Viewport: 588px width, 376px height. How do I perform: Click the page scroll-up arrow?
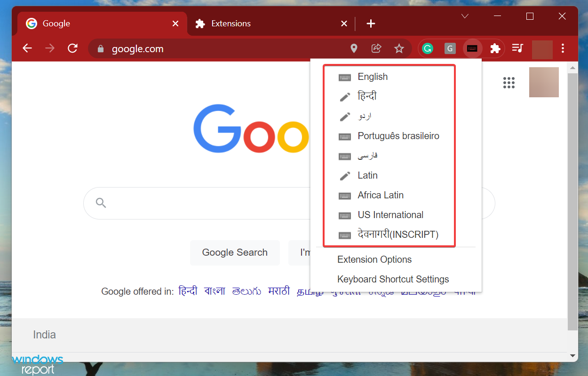(572, 68)
